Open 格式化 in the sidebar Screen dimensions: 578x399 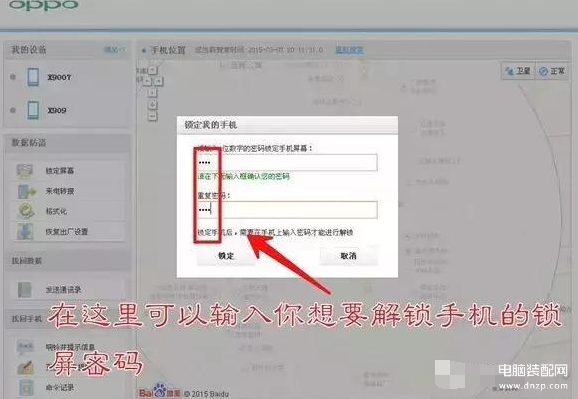point(68,211)
